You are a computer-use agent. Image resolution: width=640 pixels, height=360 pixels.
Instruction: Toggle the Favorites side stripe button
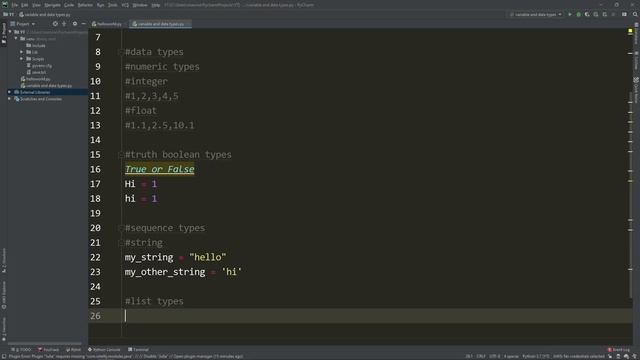(4, 329)
